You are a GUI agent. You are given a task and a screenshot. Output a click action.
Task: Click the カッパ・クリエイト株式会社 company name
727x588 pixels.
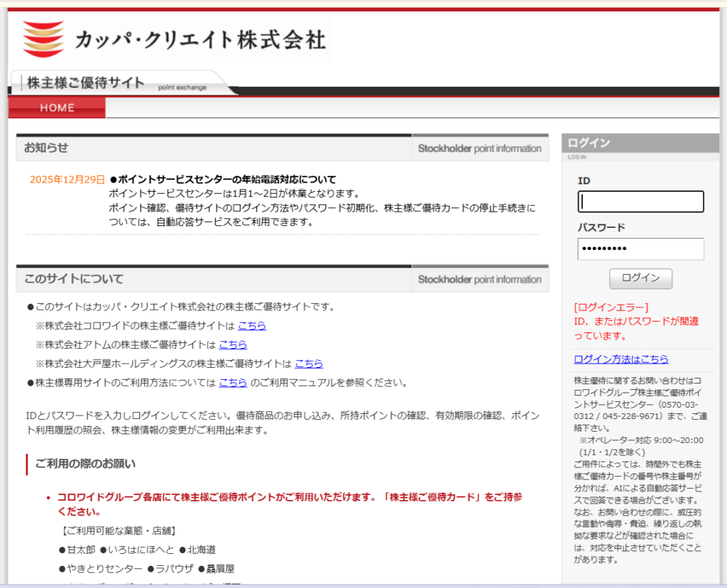[x=200, y=39]
